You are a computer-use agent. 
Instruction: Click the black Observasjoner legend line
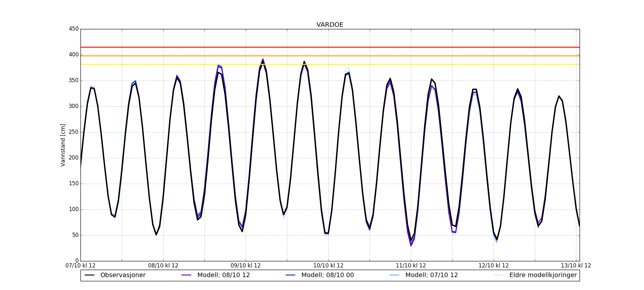pos(90,275)
